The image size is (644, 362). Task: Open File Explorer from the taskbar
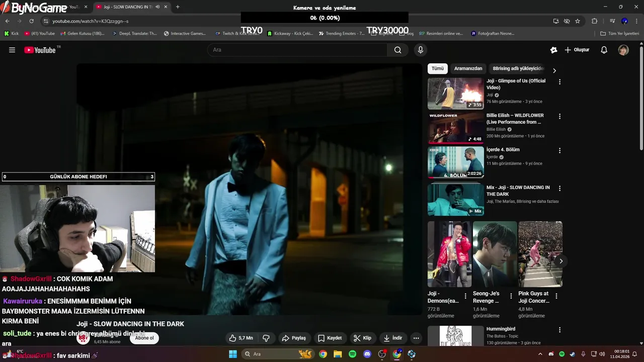[338, 354]
